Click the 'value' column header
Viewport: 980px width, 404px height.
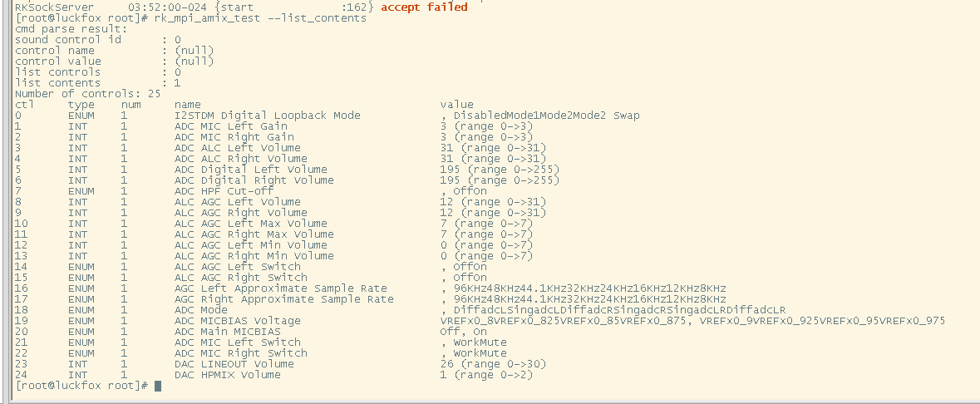tap(457, 105)
